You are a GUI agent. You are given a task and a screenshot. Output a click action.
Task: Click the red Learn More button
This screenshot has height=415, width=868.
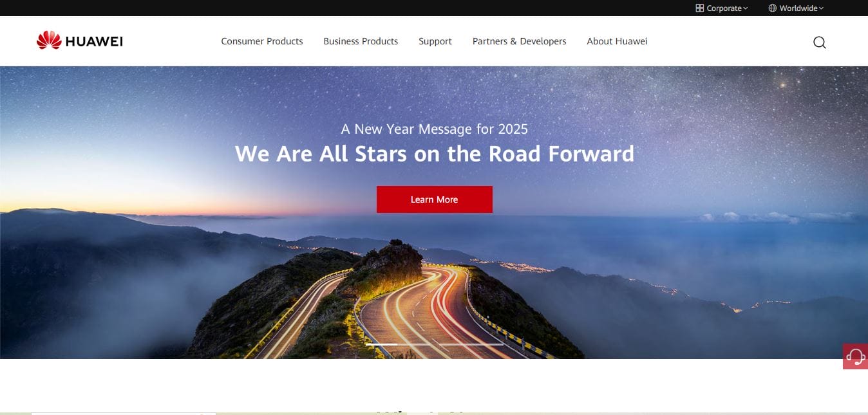point(435,199)
